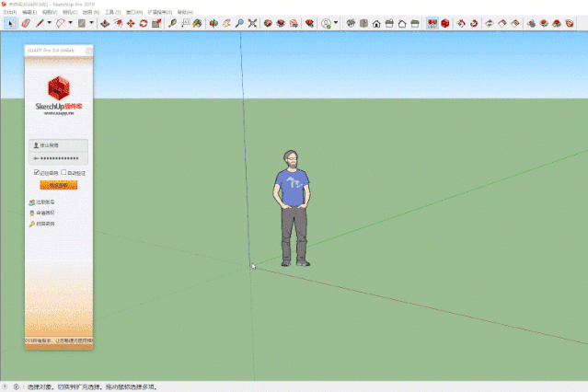Open the File (F) menu
The height and width of the screenshot is (392, 588).
[10, 12]
